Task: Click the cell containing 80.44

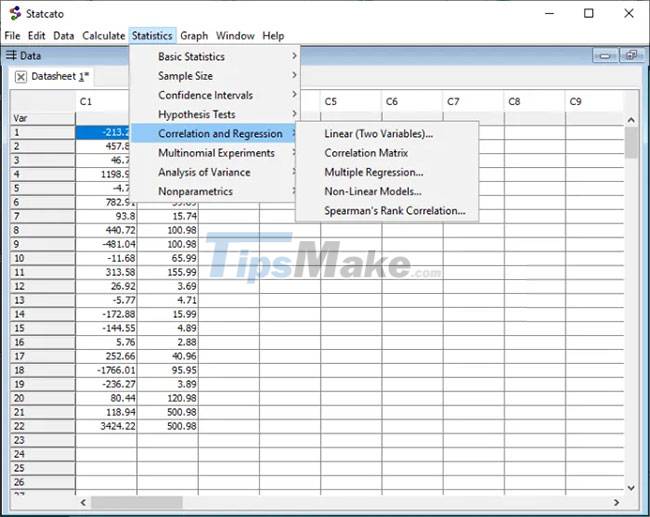Action: [x=106, y=398]
